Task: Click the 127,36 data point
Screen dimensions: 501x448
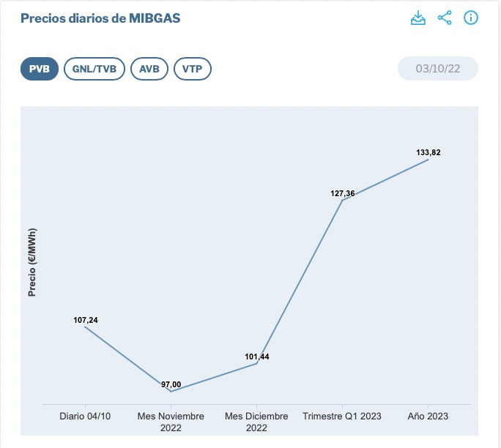Action: tap(343, 200)
